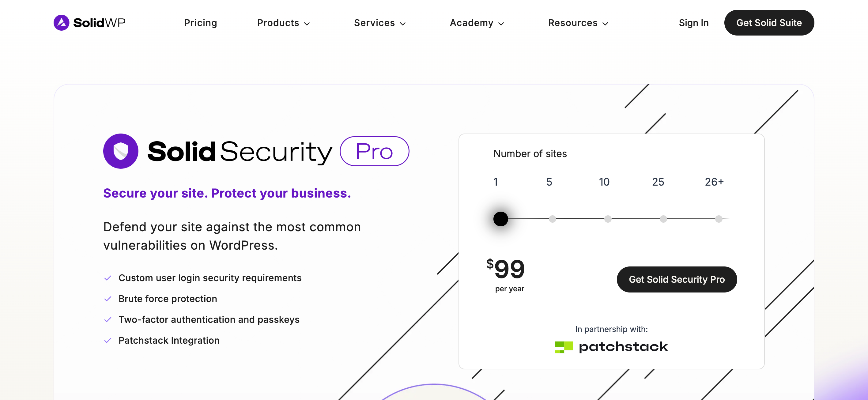Select the 25 sites slider stop
This screenshot has height=400, width=868.
tap(663, 219)
